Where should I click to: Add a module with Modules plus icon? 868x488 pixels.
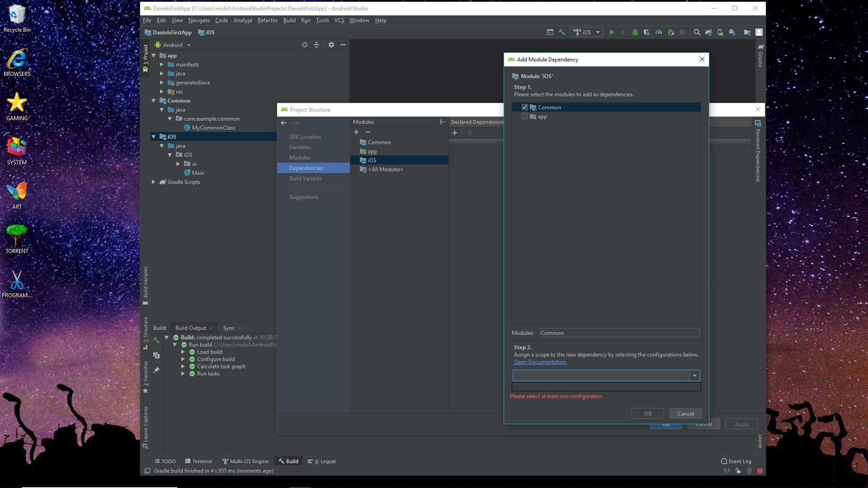click(x=356, y=132)
